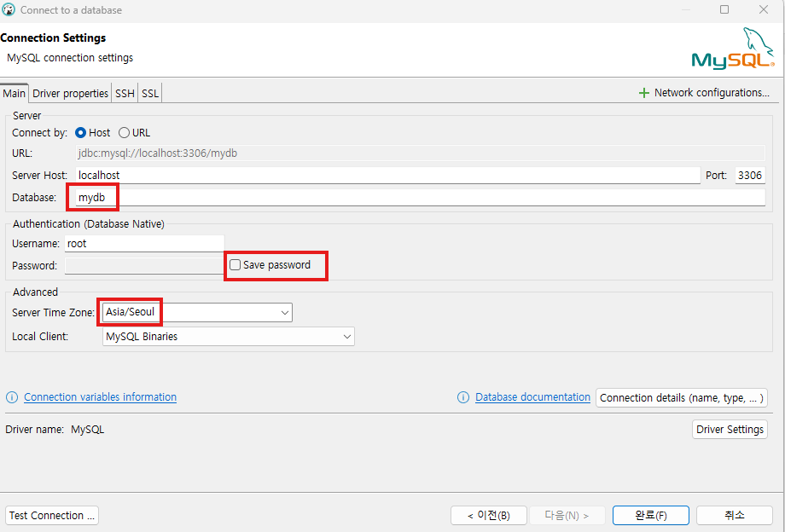Viewport: 785px width, 532px height.
Task: Click the empty Password field
Action: pyautogui.click(x=144, y=265)
